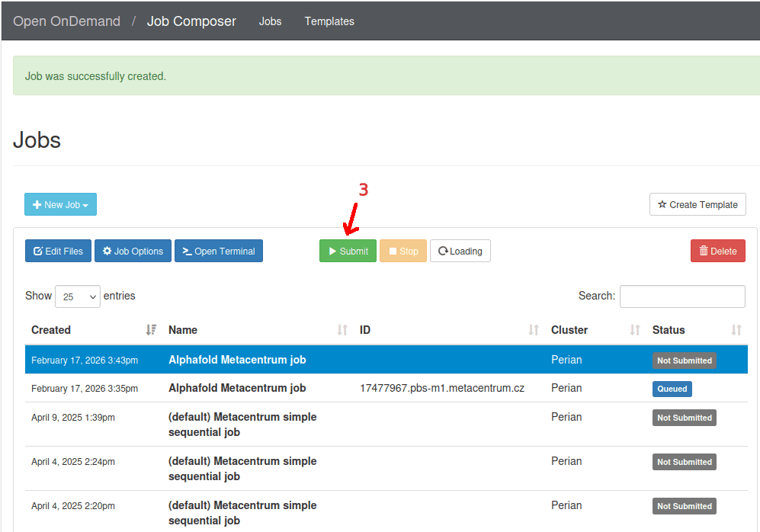Click the Cluster column header text
This screenshot has height=532, width=760.
pos(569,330)
